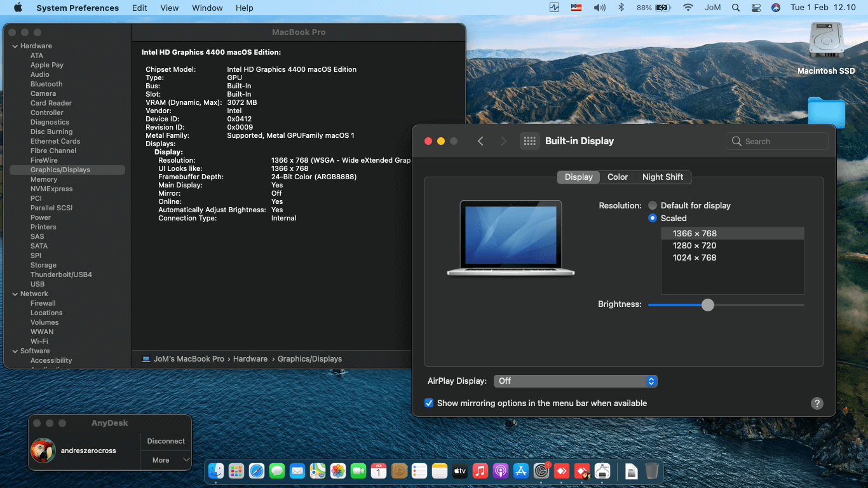Collapse the Hardware section in the sidebar
868x488 pixels.
coord(15,46)
